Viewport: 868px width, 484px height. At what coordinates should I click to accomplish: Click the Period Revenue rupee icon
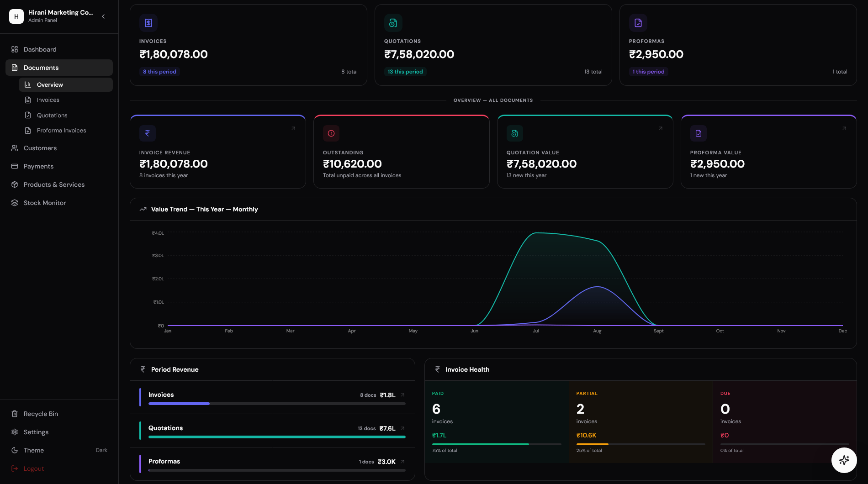(x=143, y=369)
